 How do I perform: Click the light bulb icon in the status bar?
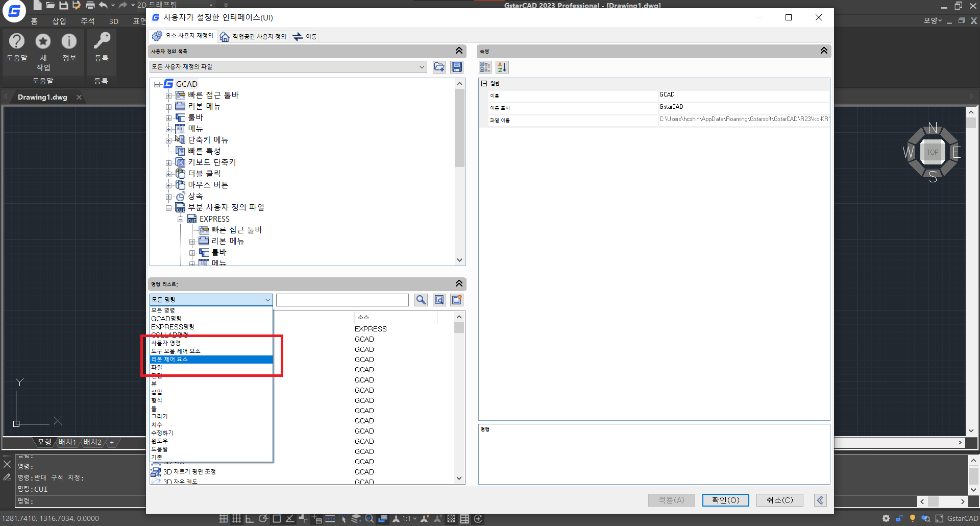pyautogui.click(x=913, y=518)
